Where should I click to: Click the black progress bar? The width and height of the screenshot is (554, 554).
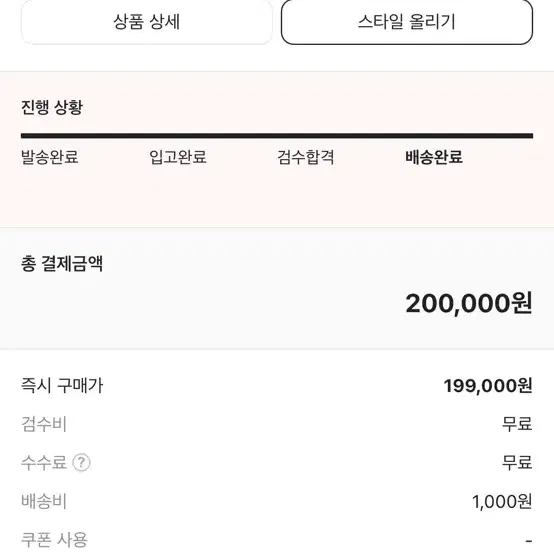click(277, 136)
